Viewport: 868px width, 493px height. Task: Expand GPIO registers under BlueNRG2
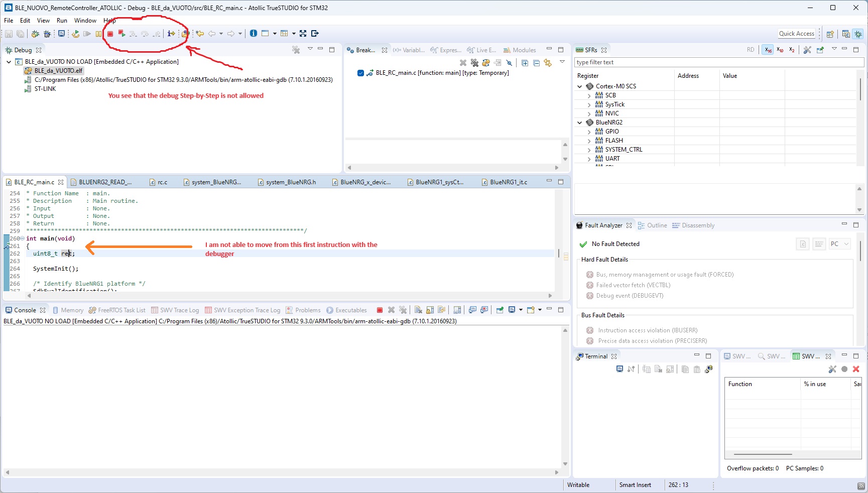pos(588,132)
